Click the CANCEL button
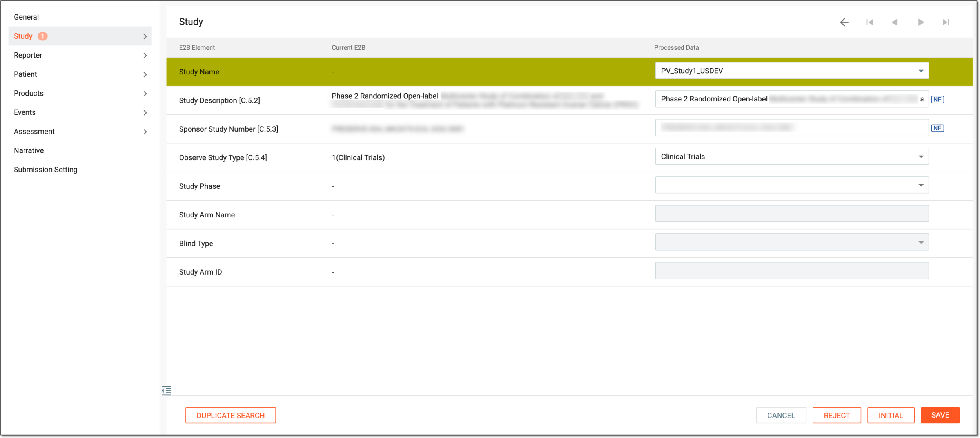 pyautogui.click(x=781, y=415)
